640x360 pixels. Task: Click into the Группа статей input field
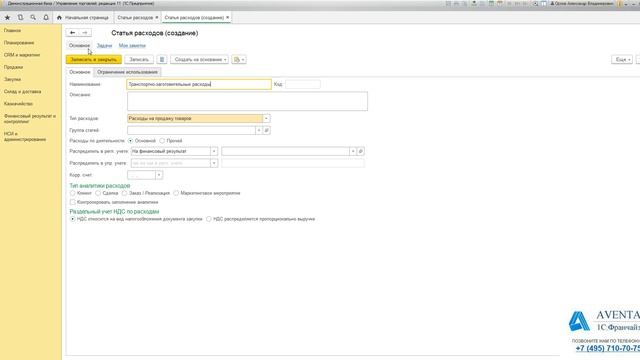pos(191,130)
